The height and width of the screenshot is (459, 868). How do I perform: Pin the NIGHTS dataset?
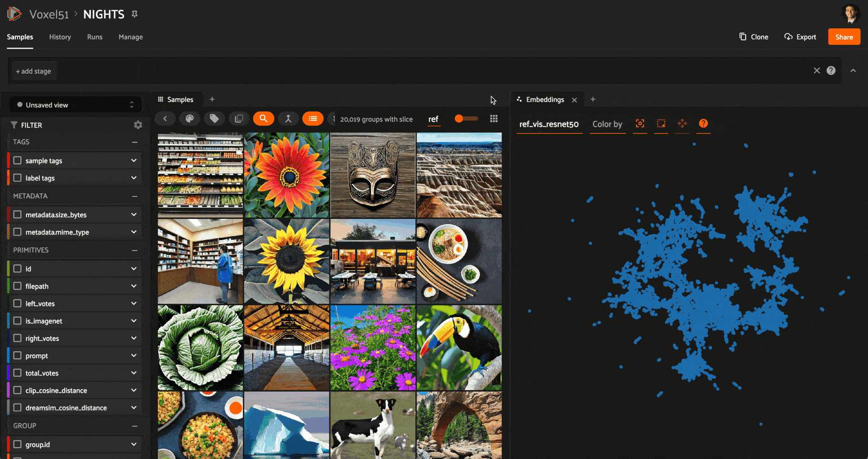click(134, 14)
